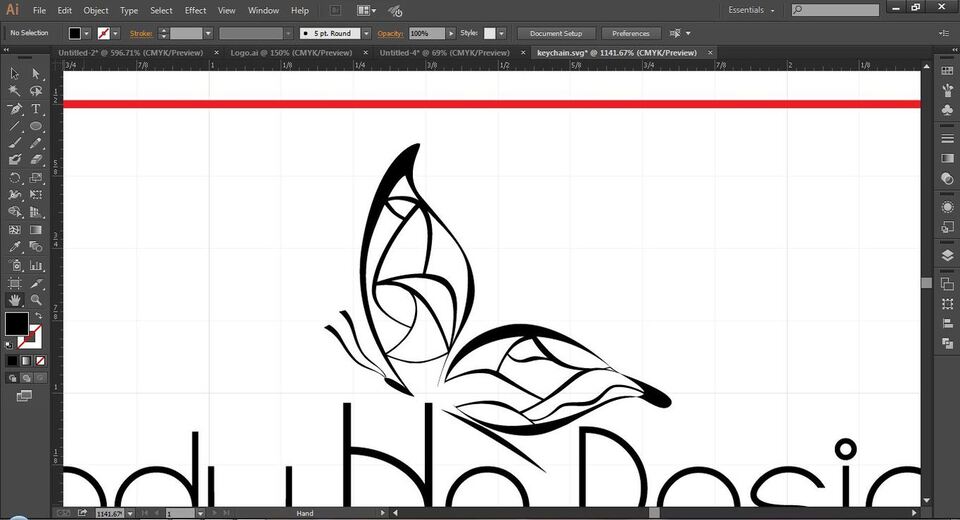The image size is (960, 520).
Task: Select the Eyedropper tool
Action: pyautogui.click(x=15, y=247)
